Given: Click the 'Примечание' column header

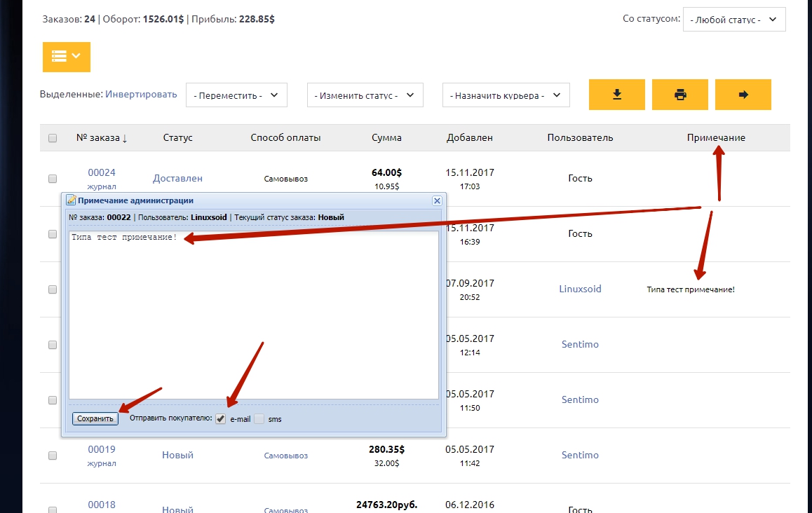Looking at the screenshot, I should [x=716, y=138].
